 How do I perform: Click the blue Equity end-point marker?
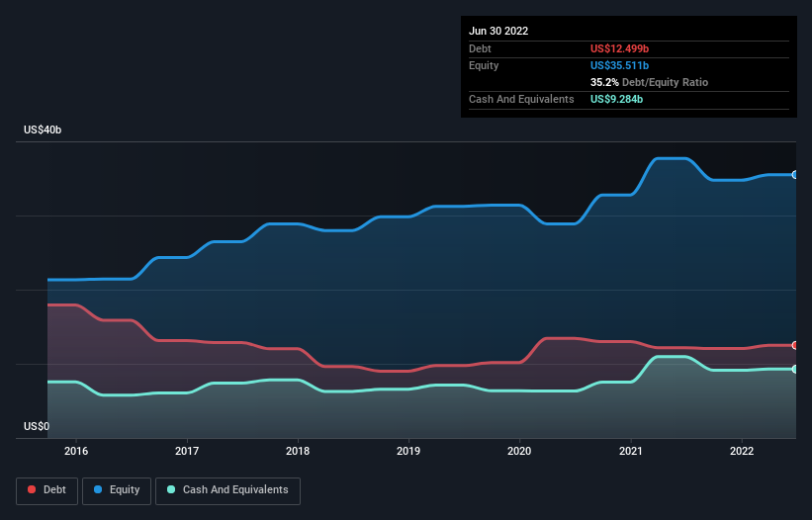tap(795, 175)
